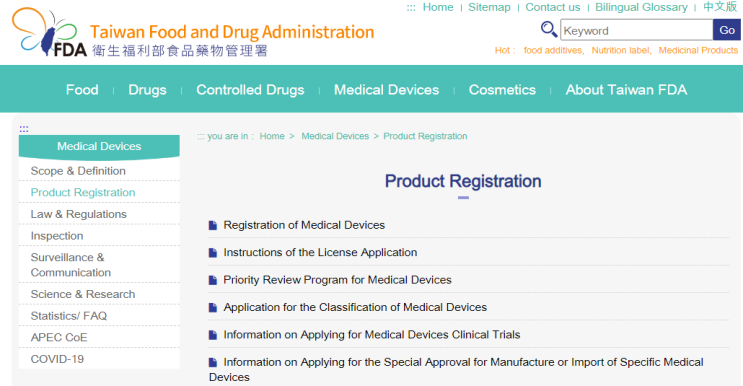
Task: Open the Bilingual Glossary link
Action: [x=641, y=8]
